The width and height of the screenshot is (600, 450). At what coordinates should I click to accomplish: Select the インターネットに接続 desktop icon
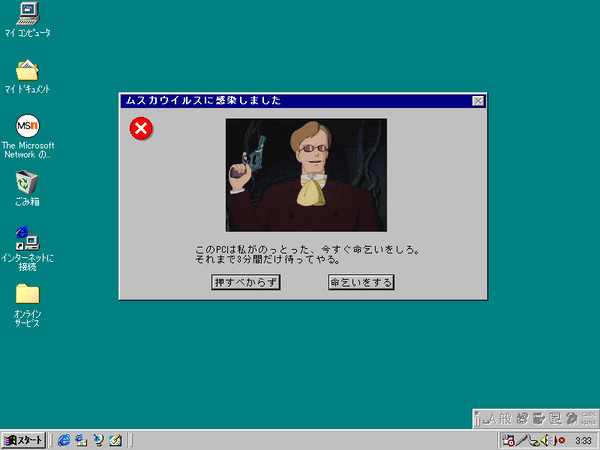[28, 249]
